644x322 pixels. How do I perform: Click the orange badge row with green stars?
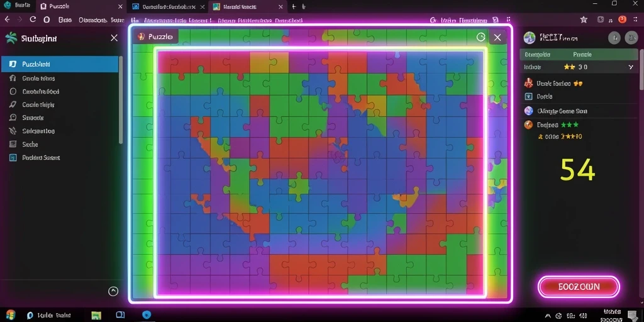point(579,125)
